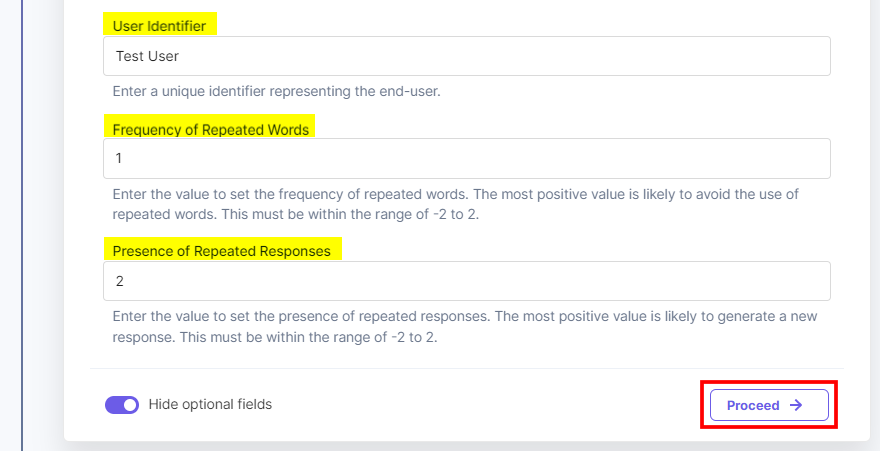Image resolution: width=880 pixels, height=451 pixels.
Task: Click the "Enter a unique identifier" help text
Action: (x=276, y=91)
